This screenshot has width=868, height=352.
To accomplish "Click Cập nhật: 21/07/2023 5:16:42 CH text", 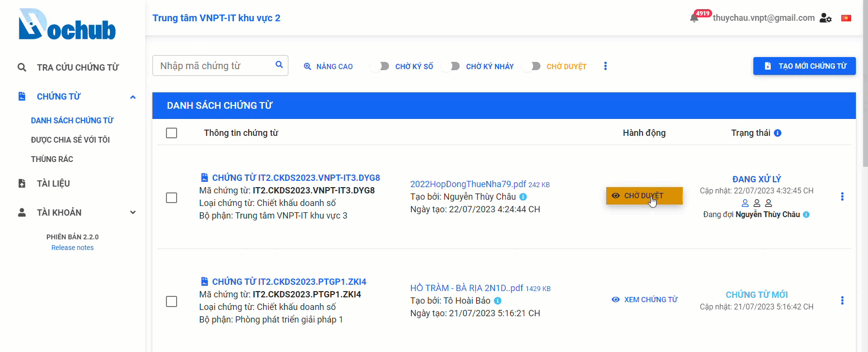I will pos(757,307).
